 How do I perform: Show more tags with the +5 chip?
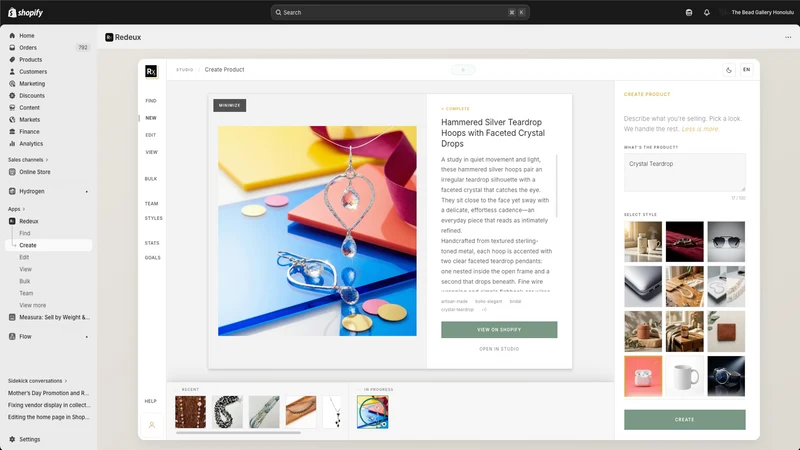point(484,310)
